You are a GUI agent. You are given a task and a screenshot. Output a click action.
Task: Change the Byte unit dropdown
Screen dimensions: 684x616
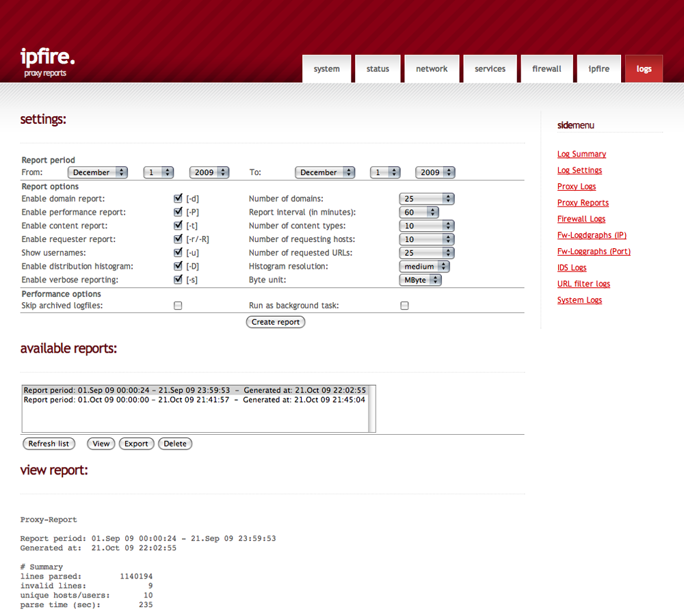pyautogui.click(x=420, y=280)
